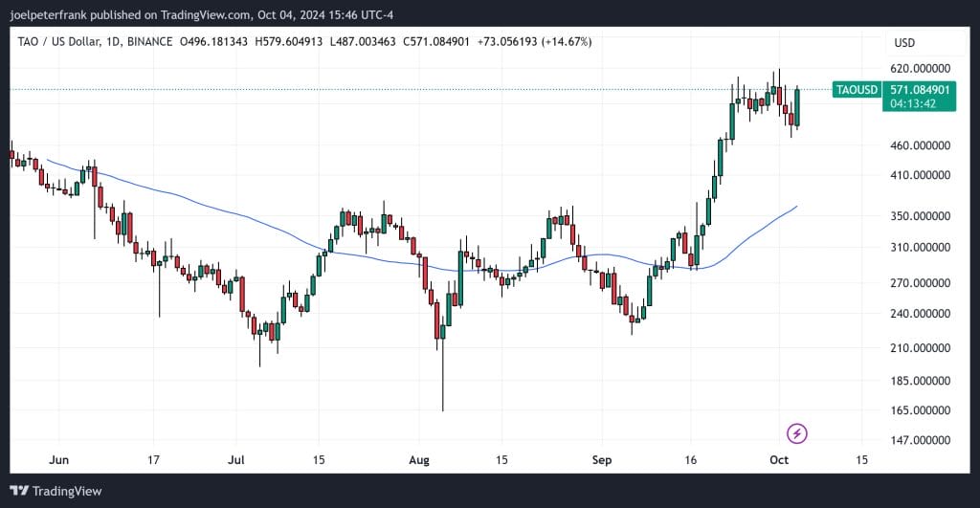This screenshot has height=508, width=980.
Task: Click the current price label 571.084901
Action: point(920,89)
